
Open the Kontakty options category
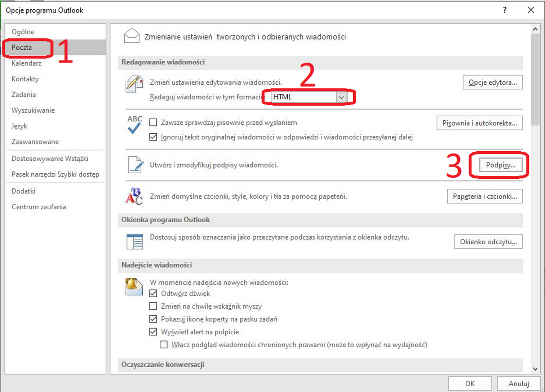tap(55, 79)
